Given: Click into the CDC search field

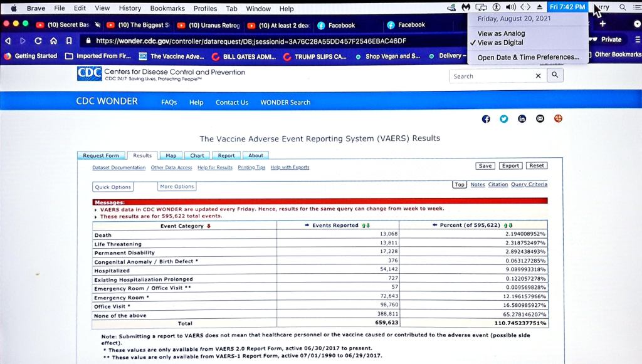Looking at the screenshot, I should coord(492,76).
